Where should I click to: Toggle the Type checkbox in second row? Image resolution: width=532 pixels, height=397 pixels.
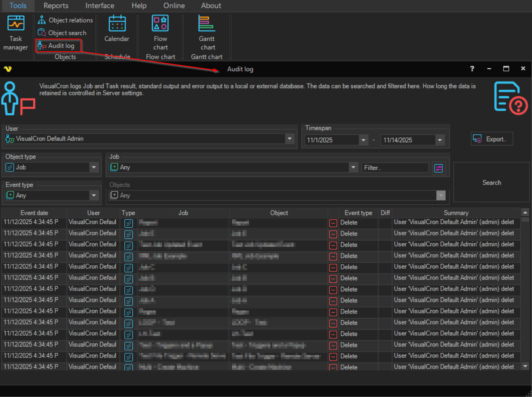coord(129,234)
